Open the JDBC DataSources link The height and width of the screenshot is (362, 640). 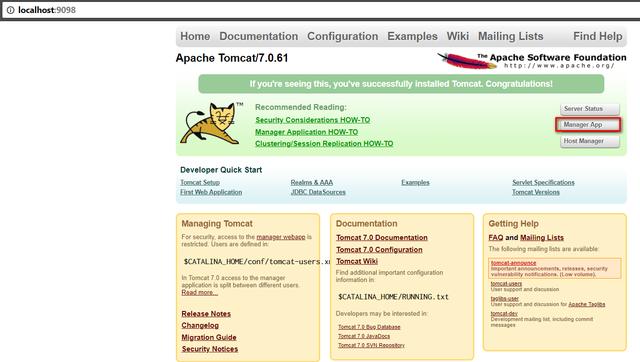[318, 192]
